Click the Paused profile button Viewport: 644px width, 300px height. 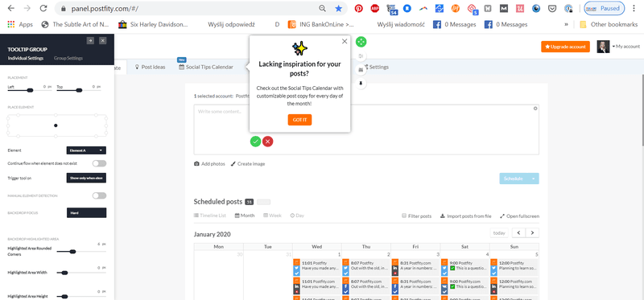(605, 8)
